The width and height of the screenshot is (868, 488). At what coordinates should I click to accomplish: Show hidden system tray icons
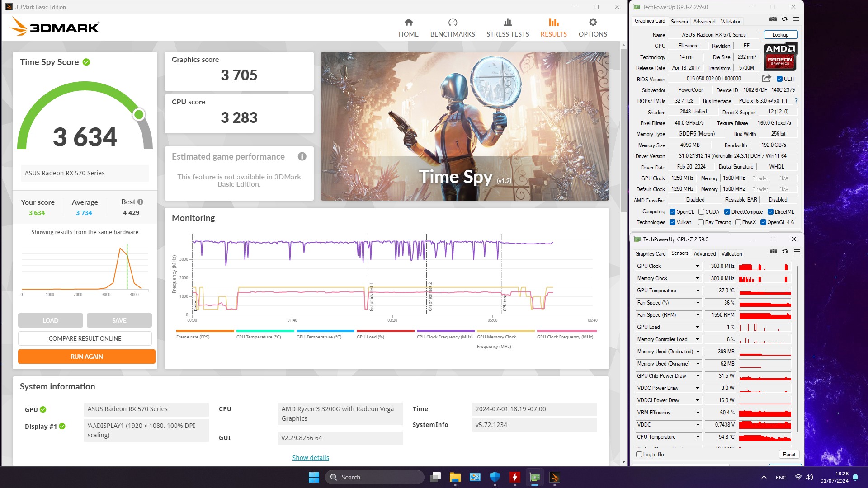tap(764, 477)
